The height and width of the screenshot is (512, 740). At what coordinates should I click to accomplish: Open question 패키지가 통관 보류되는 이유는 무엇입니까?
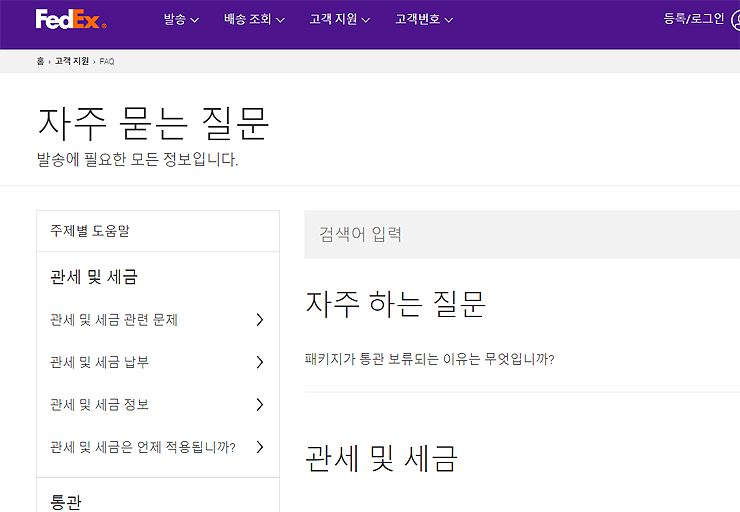429,360
